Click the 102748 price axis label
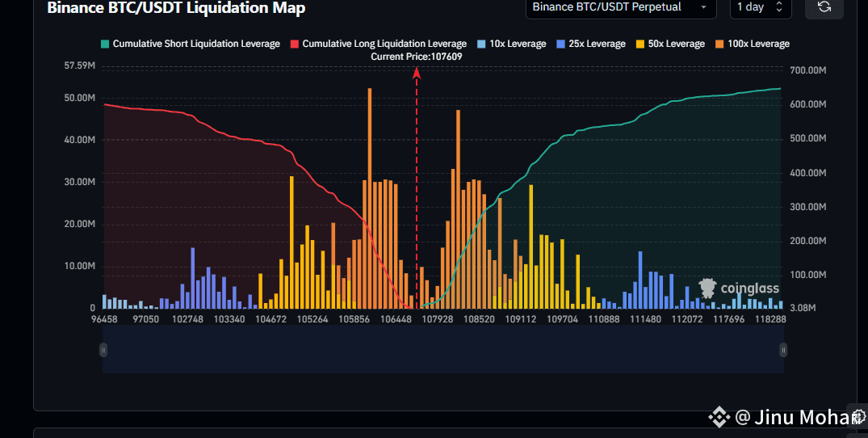The height and width of the screenshot is (438, 868). tap(187, 319)
